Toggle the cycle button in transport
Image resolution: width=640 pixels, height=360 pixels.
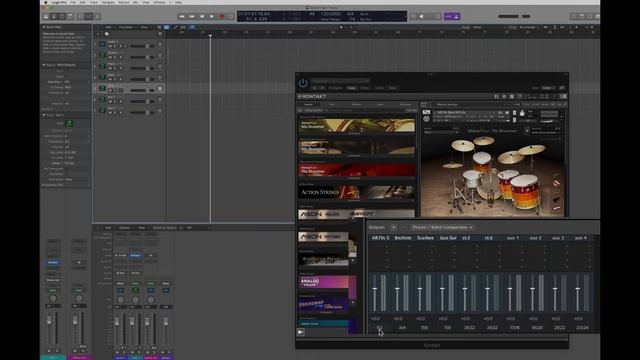click(231, 16)
